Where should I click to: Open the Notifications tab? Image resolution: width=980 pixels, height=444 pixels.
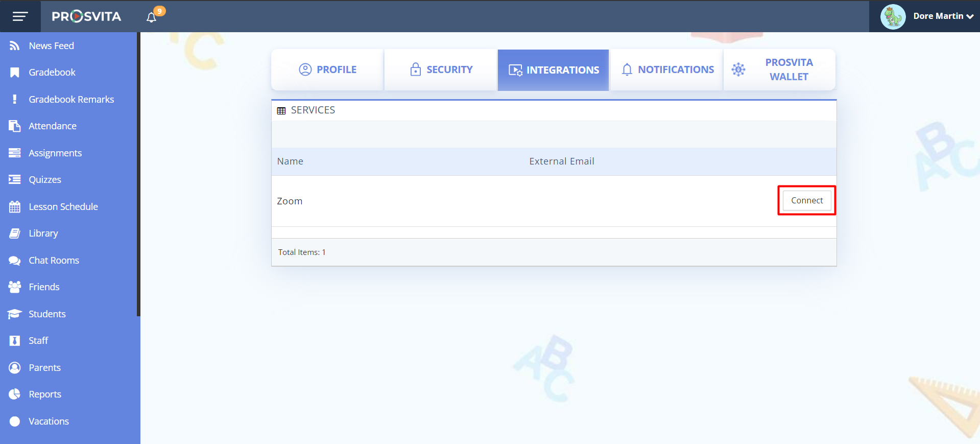coord(667,70)
